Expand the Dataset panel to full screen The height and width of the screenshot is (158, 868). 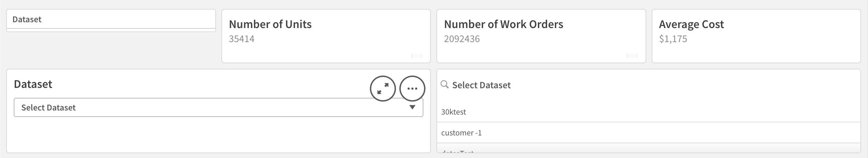coord(383,89)
